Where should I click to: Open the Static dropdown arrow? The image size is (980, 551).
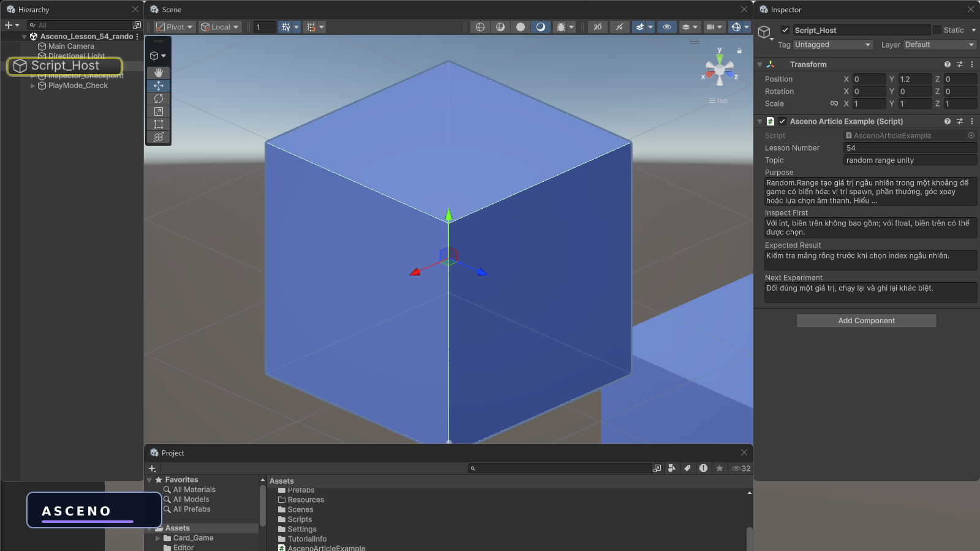[x=974, y=30]
